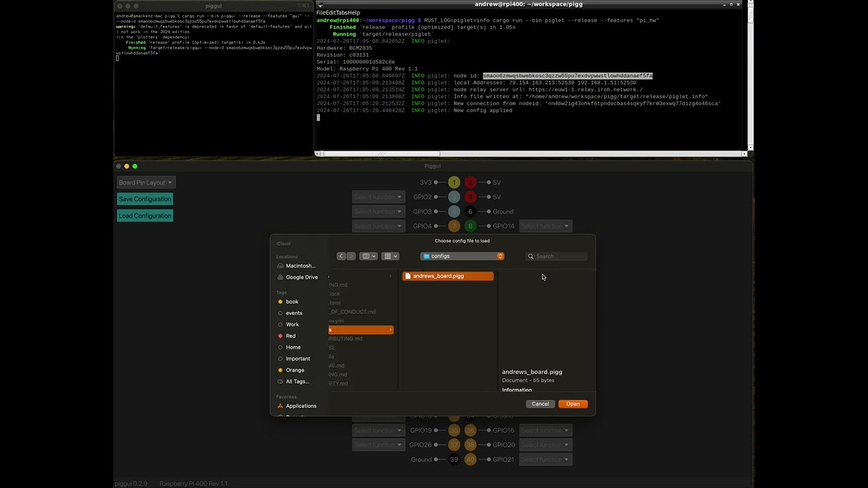Click andrews_board.pigg preview title
The width and height of the screenshot is (868, 488).
532,372
